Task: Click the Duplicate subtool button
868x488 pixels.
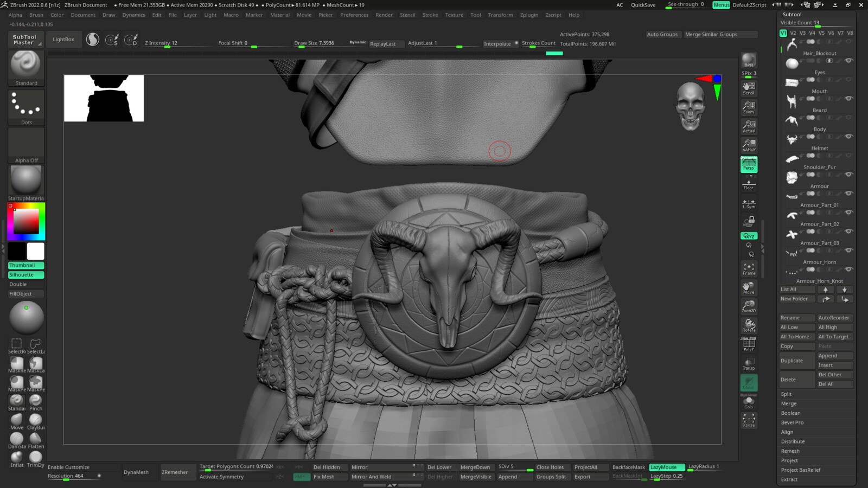Action: tap(797, 361)
